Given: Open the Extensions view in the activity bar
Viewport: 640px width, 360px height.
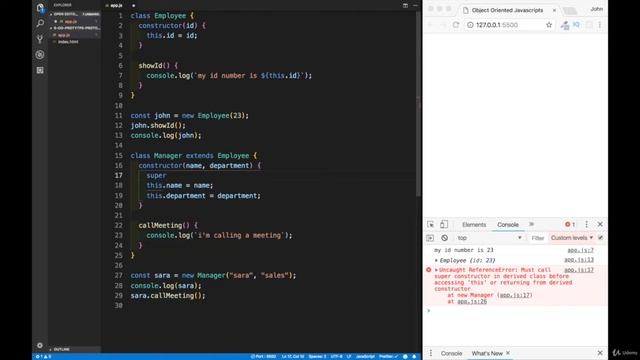Looking at the screenshot, I should pyautogui.click(x=40, y=70).
